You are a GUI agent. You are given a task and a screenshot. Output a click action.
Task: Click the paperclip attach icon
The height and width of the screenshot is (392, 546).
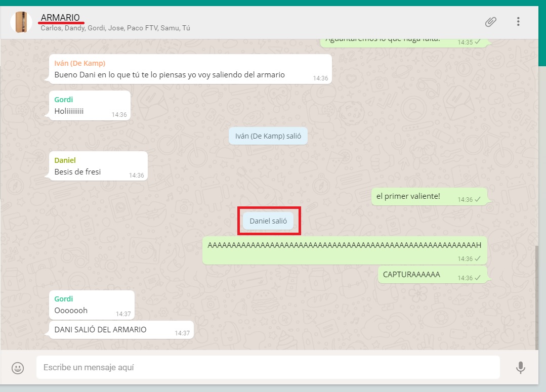490,22
